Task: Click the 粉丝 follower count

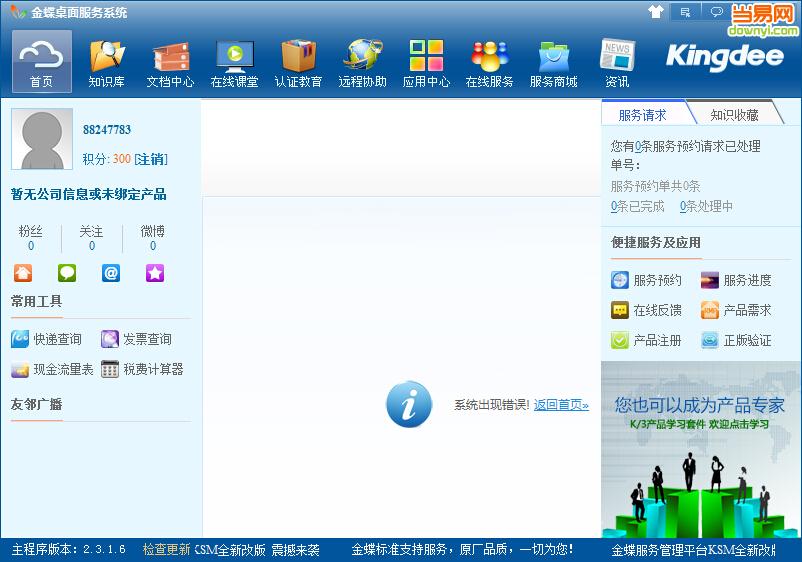Action: click(31, 246)
